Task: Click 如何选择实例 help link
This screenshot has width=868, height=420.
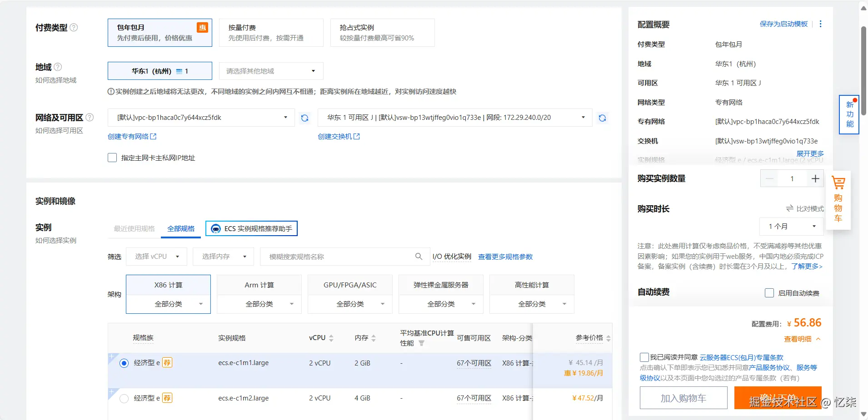Action: coord(56,241)
